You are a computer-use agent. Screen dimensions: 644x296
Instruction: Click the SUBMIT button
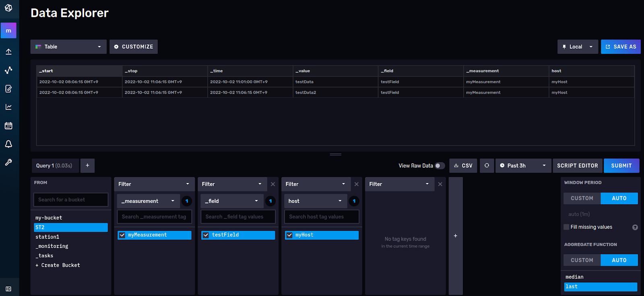(x=621, y=166)
